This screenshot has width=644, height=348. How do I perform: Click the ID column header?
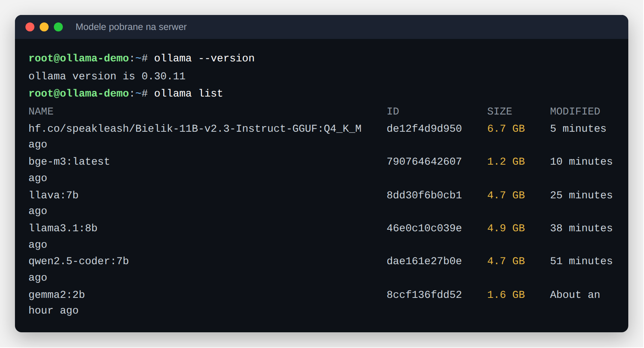[x=393, y=111]
